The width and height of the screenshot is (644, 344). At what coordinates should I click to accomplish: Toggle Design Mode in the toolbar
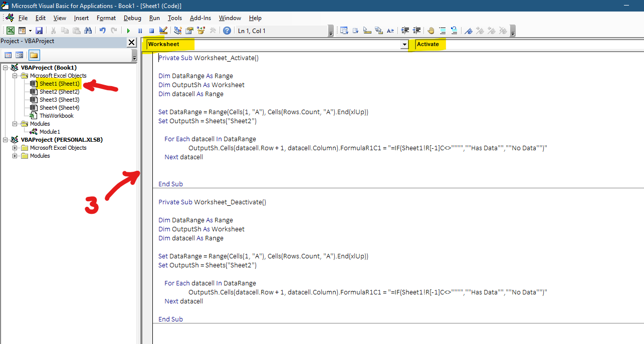pos(163,31)
